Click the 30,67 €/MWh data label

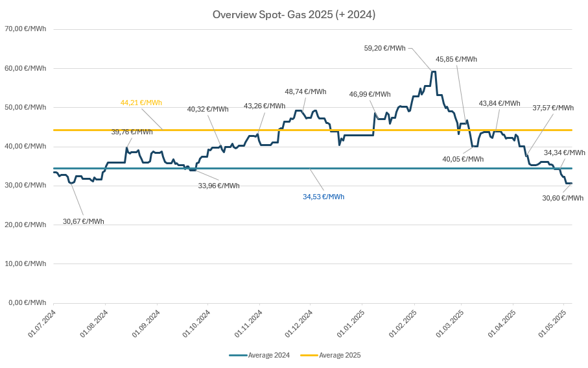(x=83, y=221)
